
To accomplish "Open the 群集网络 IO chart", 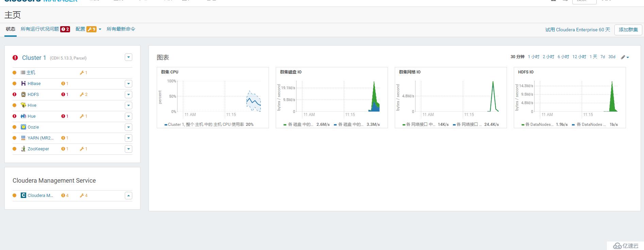I will click(x=451, y=98).
